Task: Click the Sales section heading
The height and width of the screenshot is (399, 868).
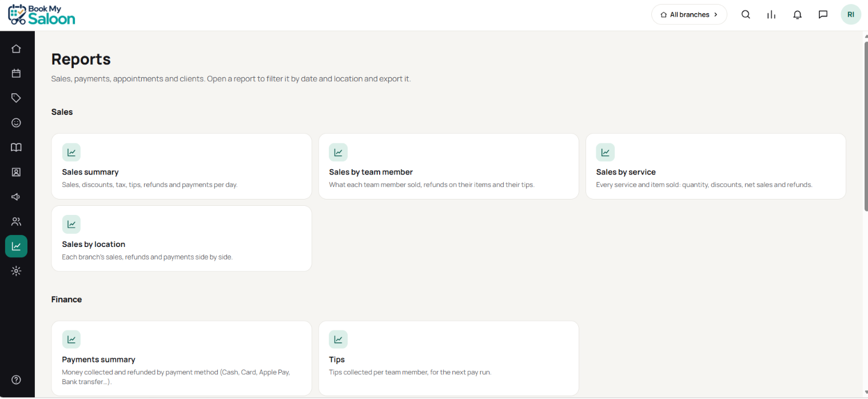Action: 62,112
